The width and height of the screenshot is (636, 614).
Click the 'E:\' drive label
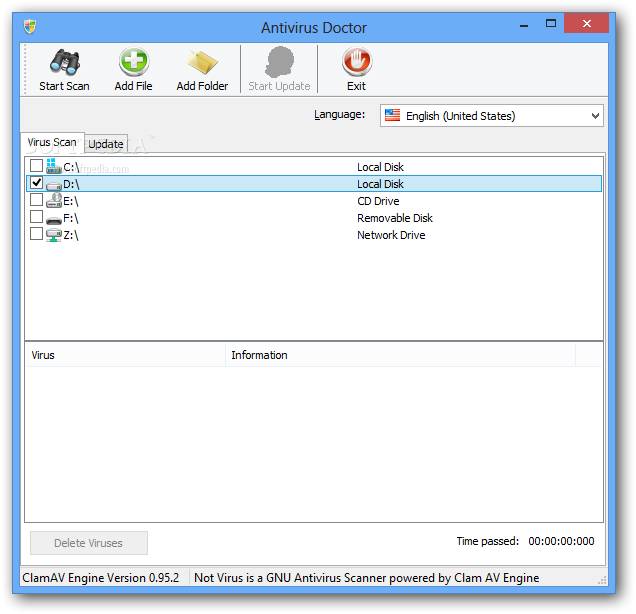tap(71, 201)
